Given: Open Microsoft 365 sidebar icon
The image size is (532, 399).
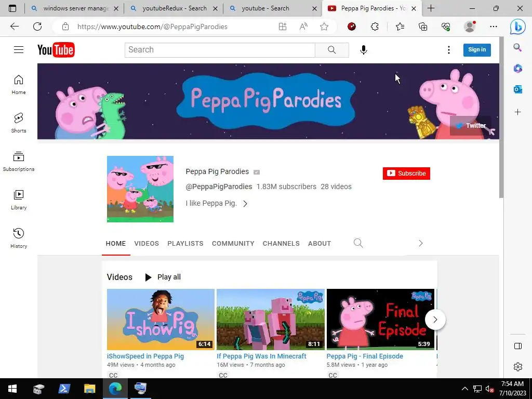Looking at the screenshot, I should (517, 69).
